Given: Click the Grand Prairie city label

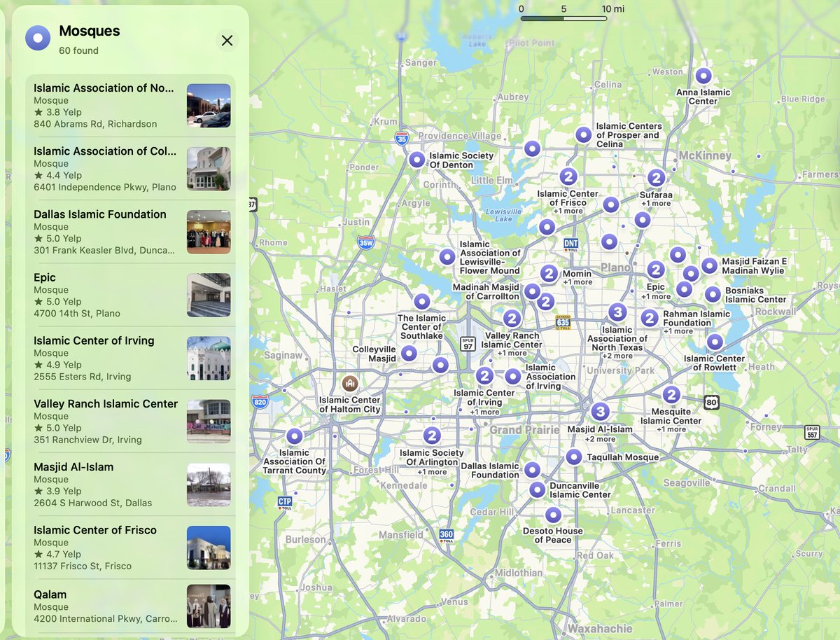Looking at the screenshot, I should [524, 430].
